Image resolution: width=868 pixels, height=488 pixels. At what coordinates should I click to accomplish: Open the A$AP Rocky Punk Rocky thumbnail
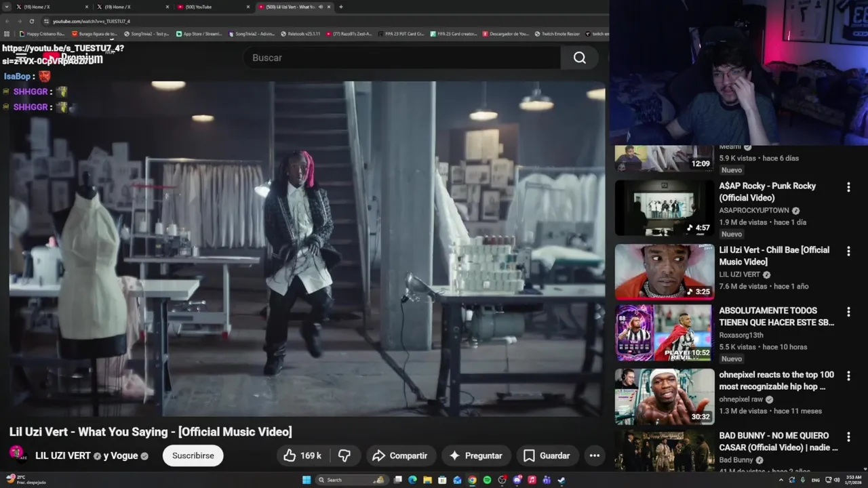pos(665,208)
